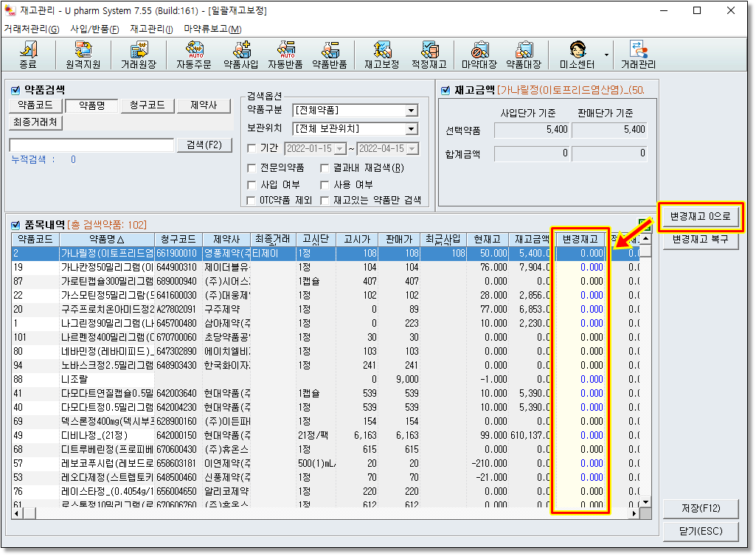Select the 재고보정 stock adjustment icon

click(x=381, y=55)
